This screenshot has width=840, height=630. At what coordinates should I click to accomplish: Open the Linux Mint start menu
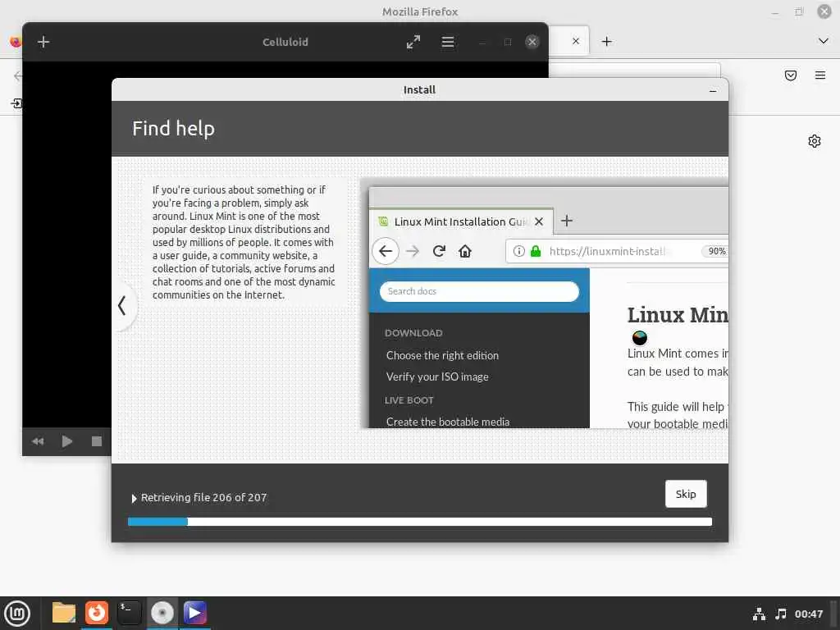(x=18, y=614)
